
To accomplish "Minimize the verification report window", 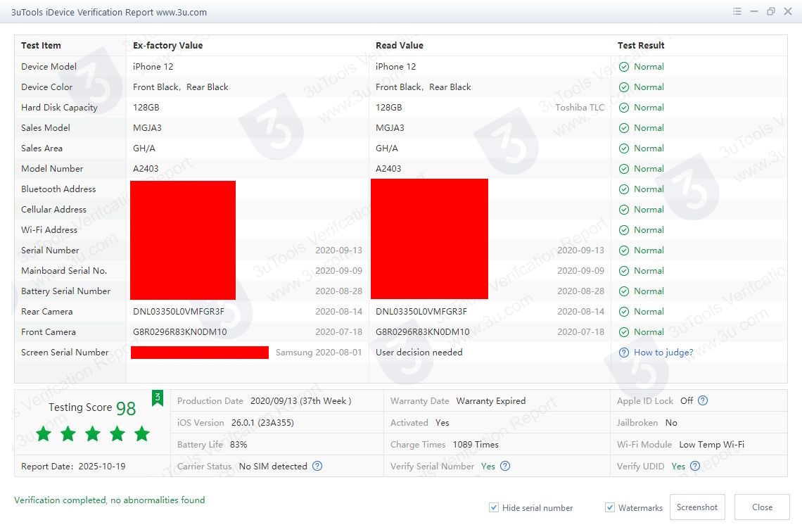I will point(754,11).
